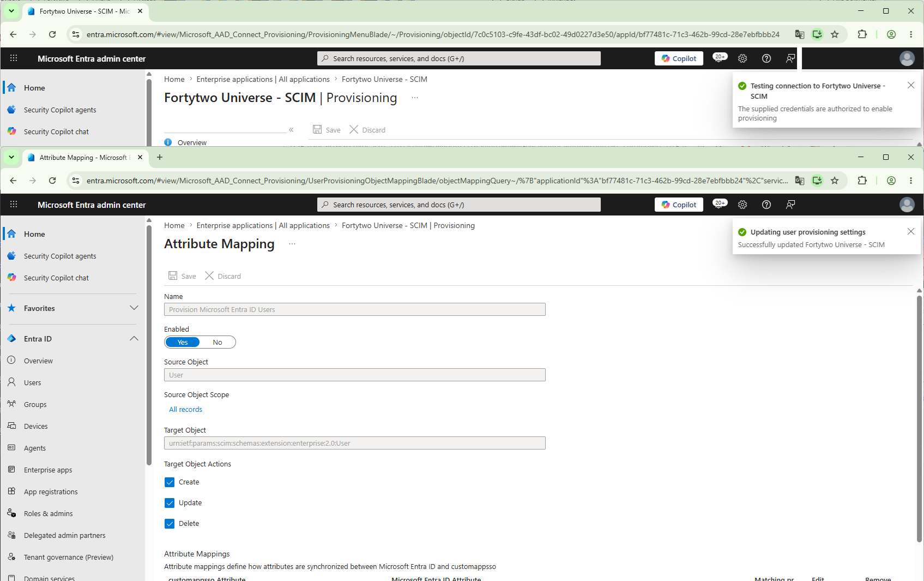Uncheck the Create target object action
The image size is (924, 581).
coord(170,482)
